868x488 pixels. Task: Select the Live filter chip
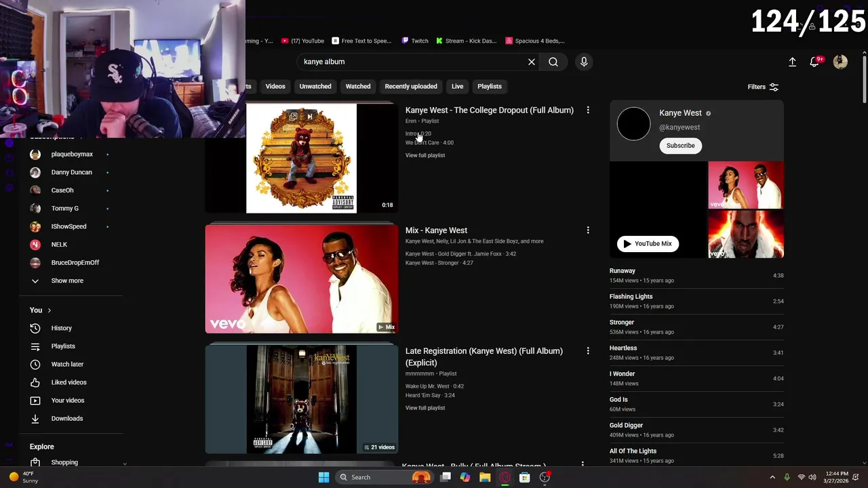[x=458, y=86]
